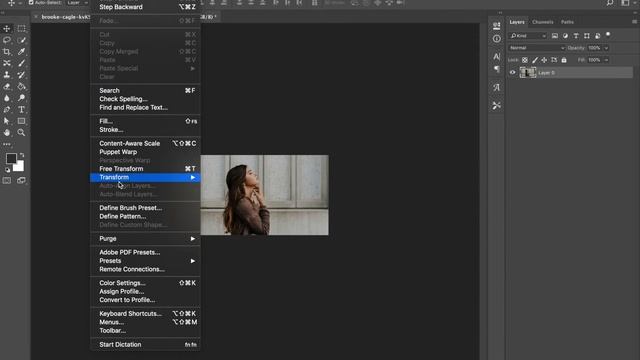Select the Eraser tool
640x360 pixels.
pos(7,87)
